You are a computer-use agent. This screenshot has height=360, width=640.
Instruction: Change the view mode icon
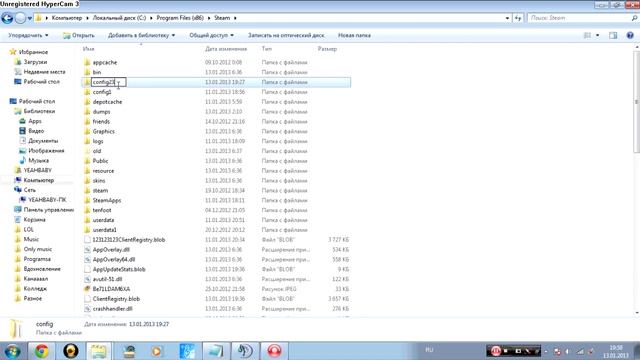587,36
